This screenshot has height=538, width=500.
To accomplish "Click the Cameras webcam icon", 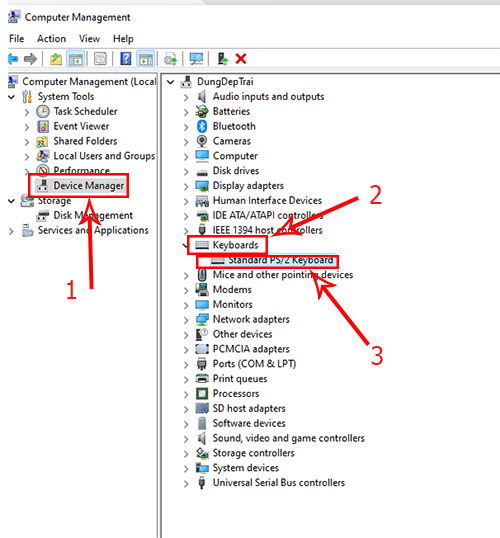I will [202, 141].
